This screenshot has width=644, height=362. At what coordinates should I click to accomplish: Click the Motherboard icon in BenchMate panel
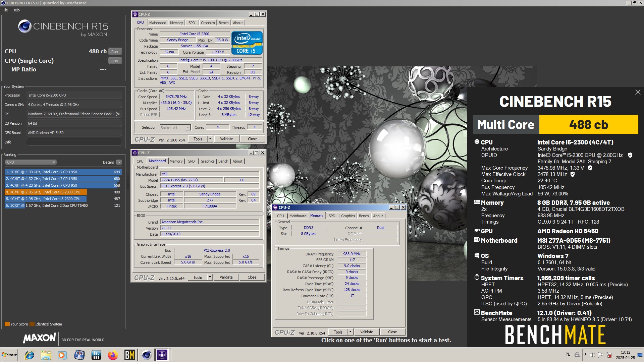(477, 240)
